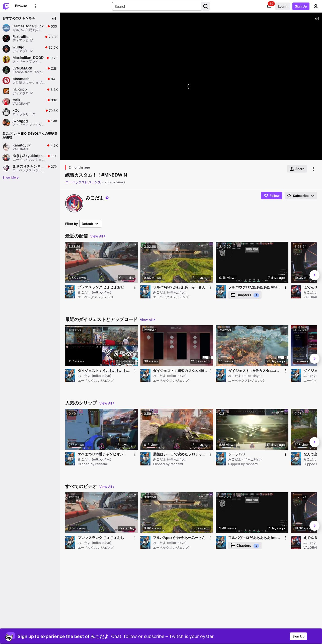Open the 3:02:58 フルパApex thumbnail in 最近の配信
The image size is (322, 644).
[x=177, y=262]
